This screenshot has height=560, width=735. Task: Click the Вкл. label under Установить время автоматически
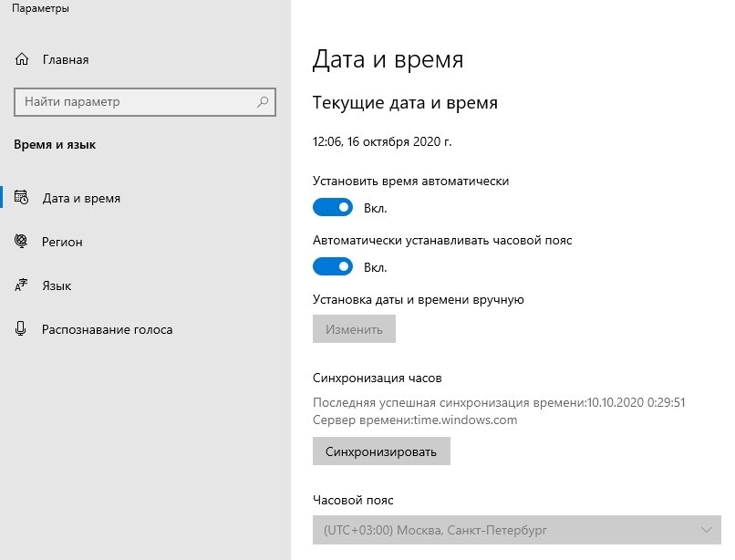coord(376,208)
